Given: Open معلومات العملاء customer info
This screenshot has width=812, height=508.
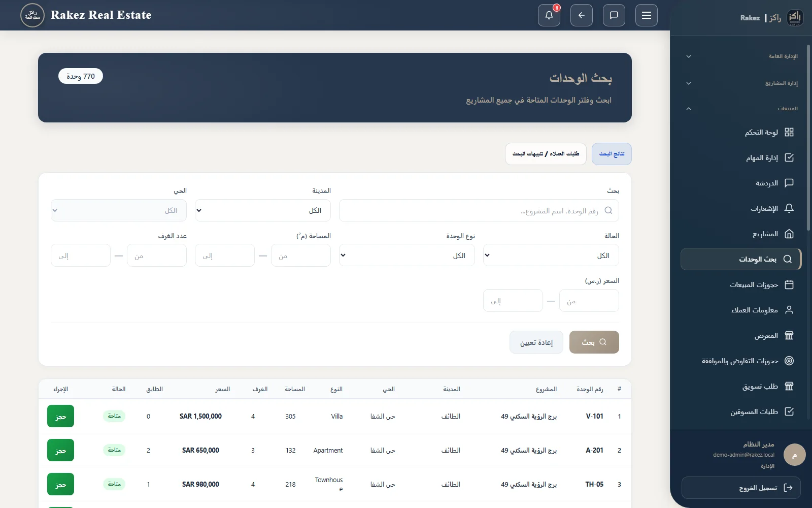Looking at the screenshot, I should pyautogui.click(x=741, y=310).
